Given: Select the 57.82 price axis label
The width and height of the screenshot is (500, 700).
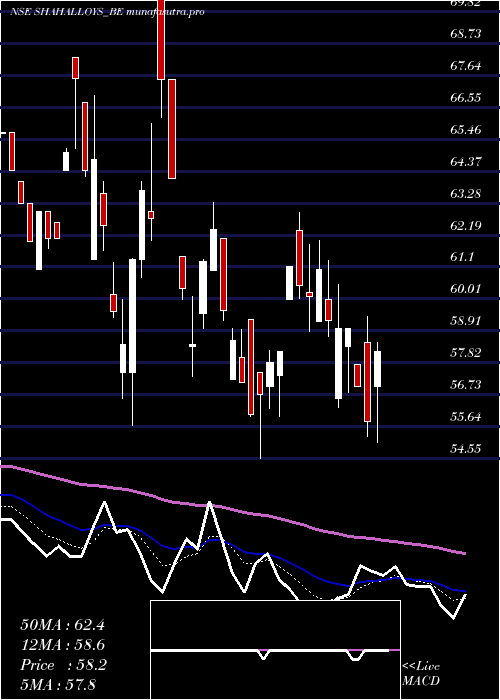Looking at the screenshot, I should pyautogui.click(x=466, y=353).
